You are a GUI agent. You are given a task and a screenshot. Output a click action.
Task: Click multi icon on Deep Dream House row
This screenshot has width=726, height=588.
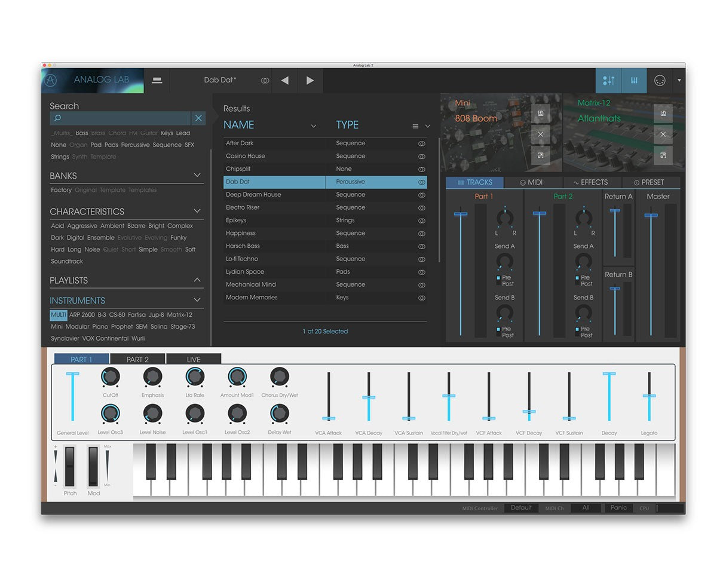421,195
